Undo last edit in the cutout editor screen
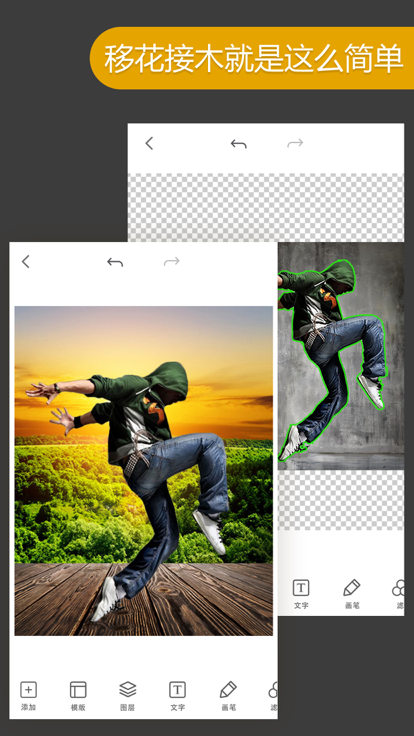 click(238, 144)
